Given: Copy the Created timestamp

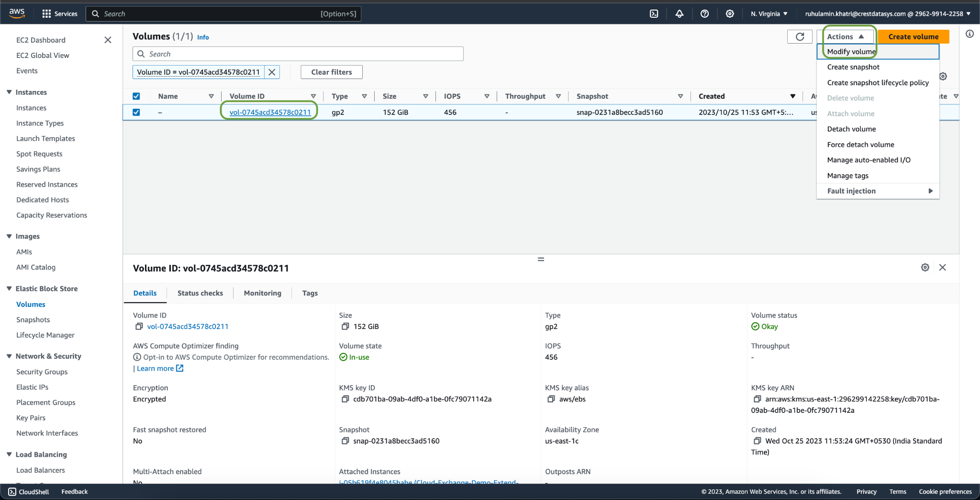Looking at the screenshot, I should 757,441.
